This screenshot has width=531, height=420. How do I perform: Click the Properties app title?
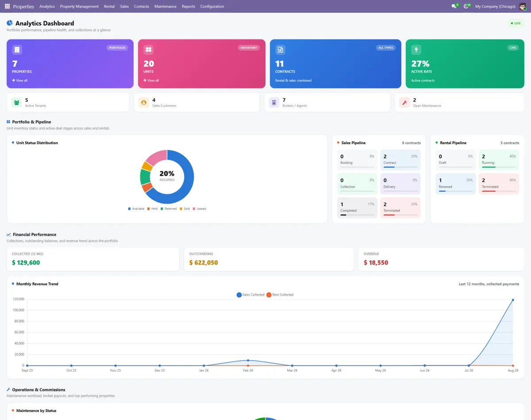(23, 6)
